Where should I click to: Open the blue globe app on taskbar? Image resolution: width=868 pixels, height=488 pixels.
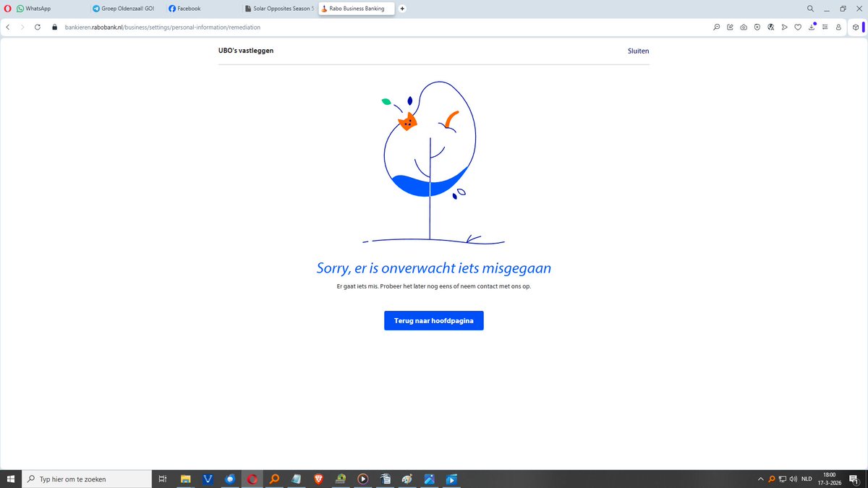pos(230,479)
